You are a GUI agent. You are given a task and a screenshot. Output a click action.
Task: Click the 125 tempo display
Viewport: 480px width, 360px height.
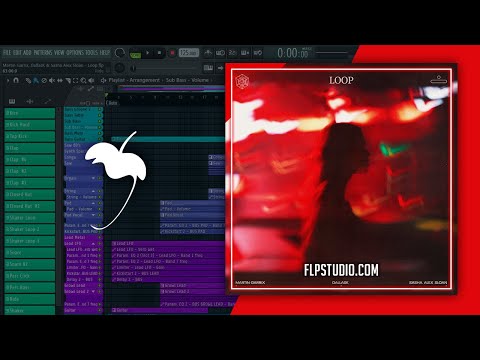tap(189, 53)
